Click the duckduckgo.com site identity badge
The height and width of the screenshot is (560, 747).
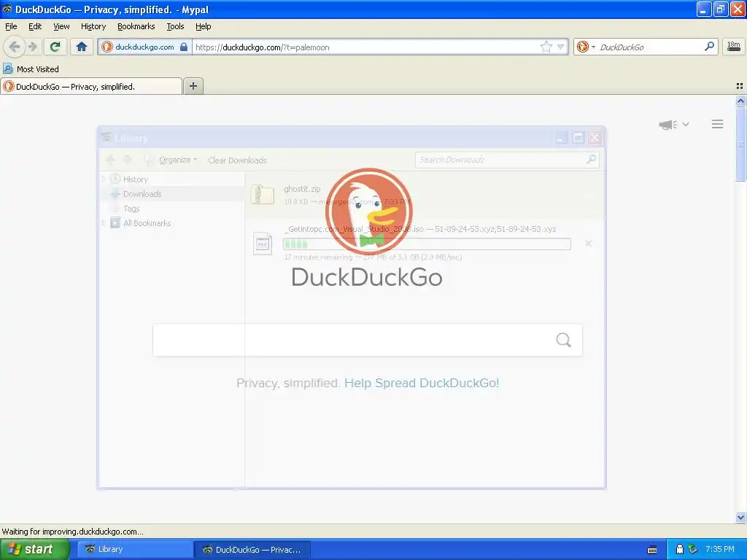pyautogui.click(x=144, y=47)
